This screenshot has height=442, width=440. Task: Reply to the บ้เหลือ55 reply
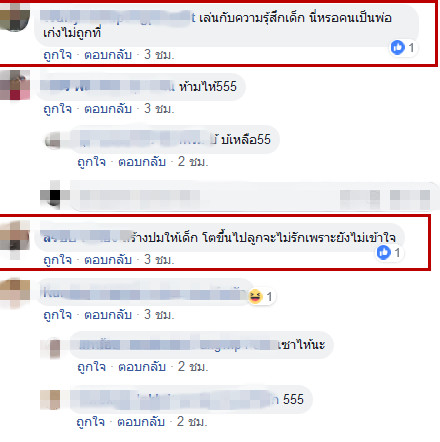(142, 162)
